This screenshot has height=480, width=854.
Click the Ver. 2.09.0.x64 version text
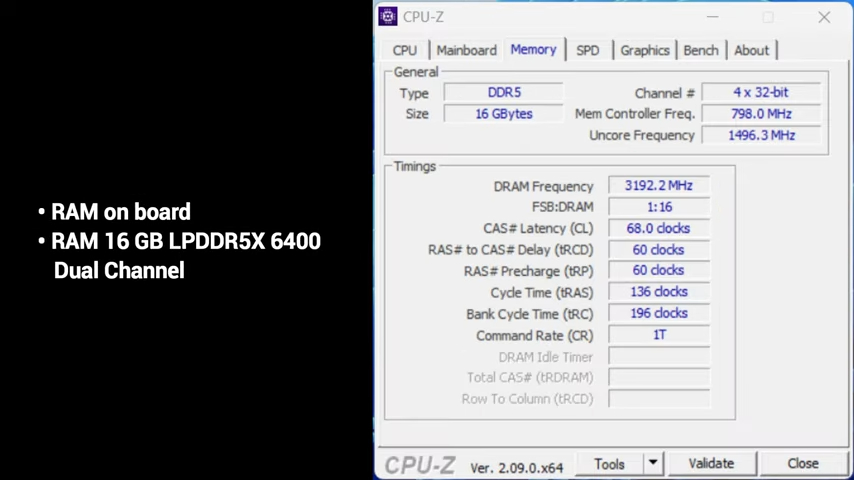[516, 467]
